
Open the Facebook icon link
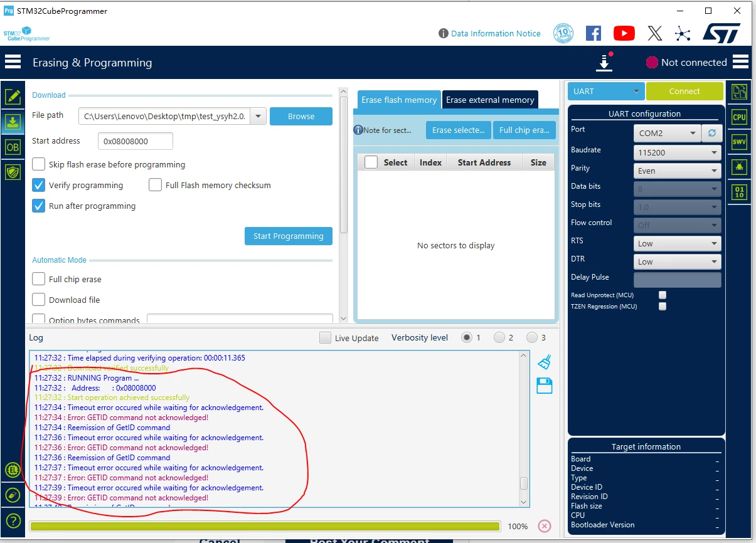(594, 33)
